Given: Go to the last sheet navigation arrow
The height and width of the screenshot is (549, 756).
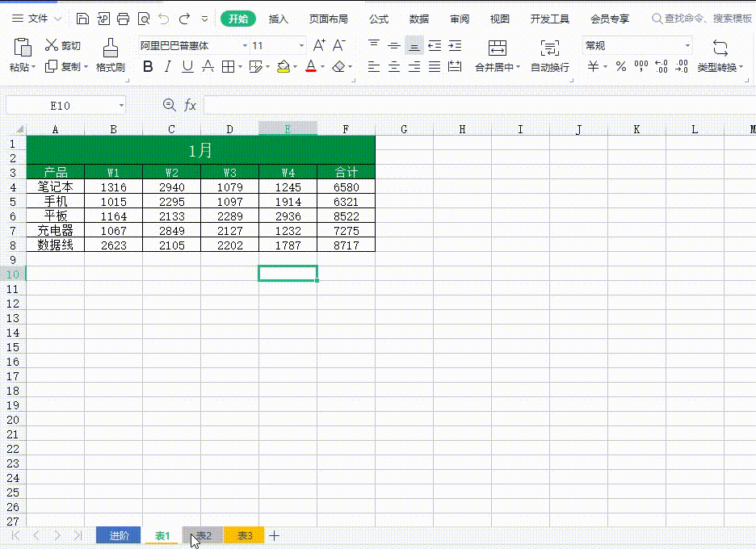Looking at the screenshot, I should click(x=78, y=535).
